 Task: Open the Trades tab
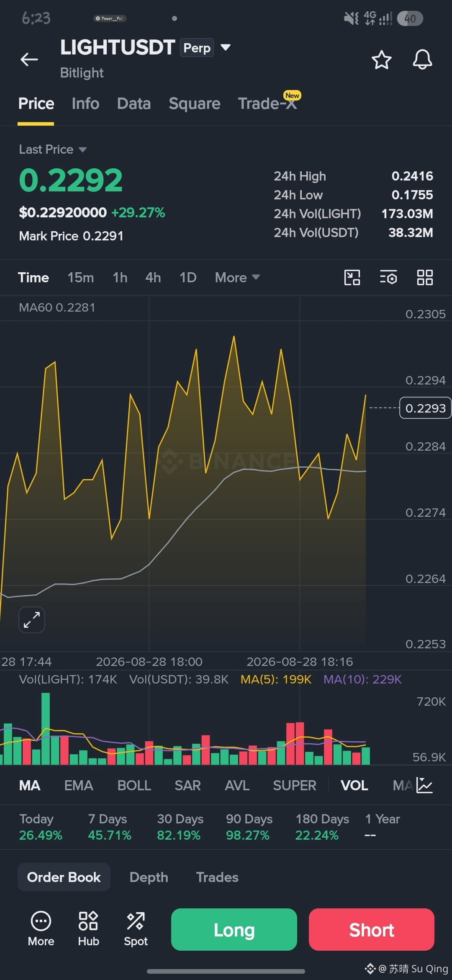click(x=217, y=877)
